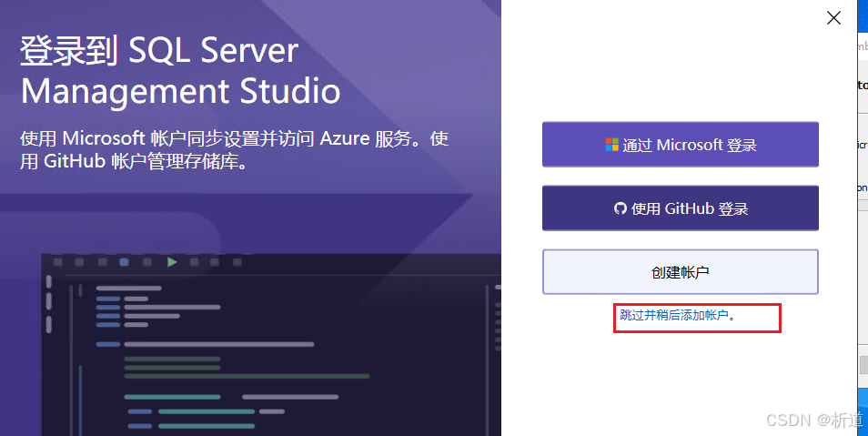Click the Microsoft logo on the sign-in button

click(611, 145)
